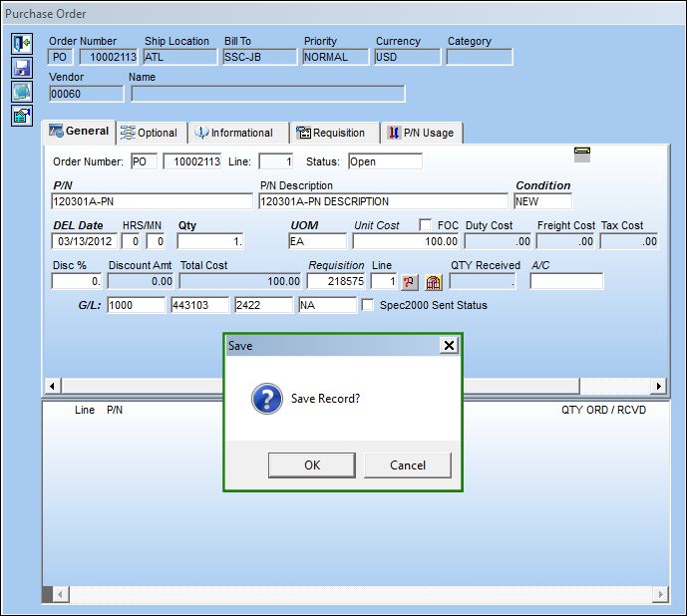This screenshot has width=687, height=616.
Task: Click the Bill To field SSC-JB
Action: tap(260, 57)
